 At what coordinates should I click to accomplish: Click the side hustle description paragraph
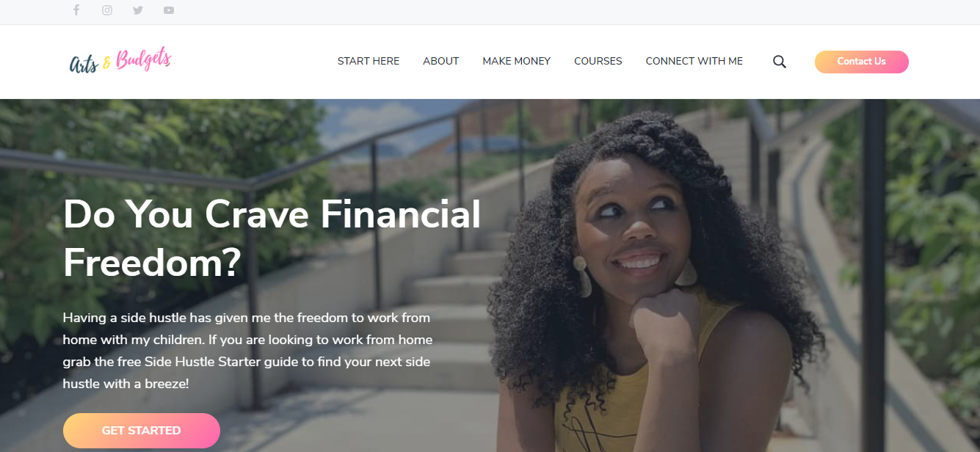coord(248,351)
